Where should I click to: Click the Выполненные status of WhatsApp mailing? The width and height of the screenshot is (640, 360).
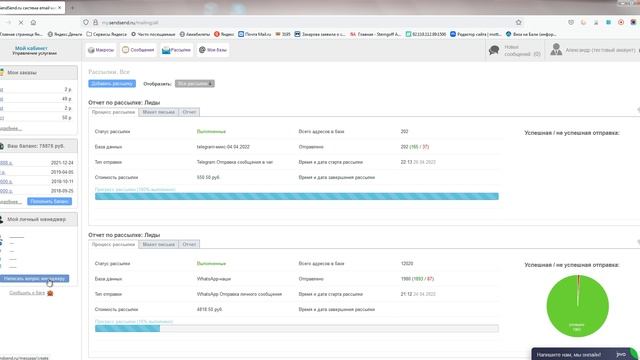211,263
